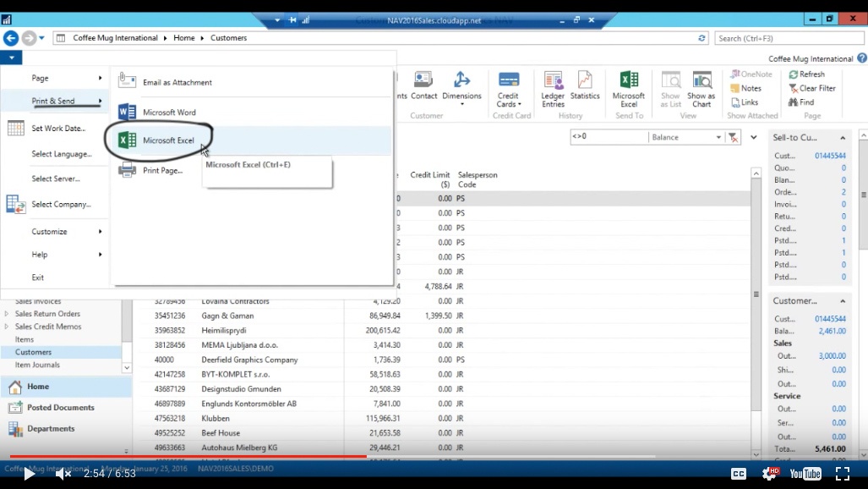
Task: Click Show as Chart in ribbon
Action: coord(701,90)
